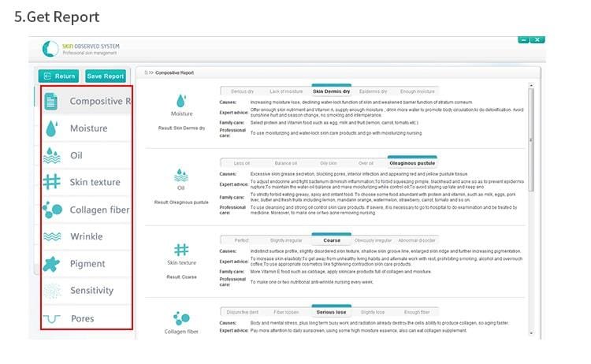Click the Compositive Report document icon in sidebar

pyautogui.click(x=51, y=102)
